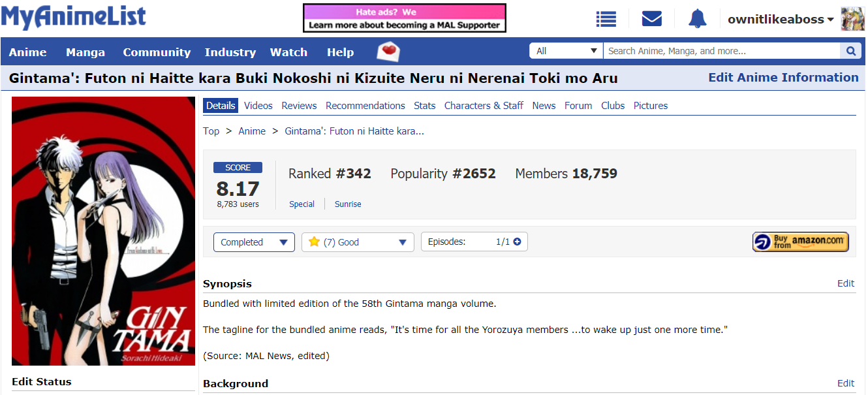868x395 pixels.
Task: Open the Manga navigation menu
Action: (x=85, y=52)
